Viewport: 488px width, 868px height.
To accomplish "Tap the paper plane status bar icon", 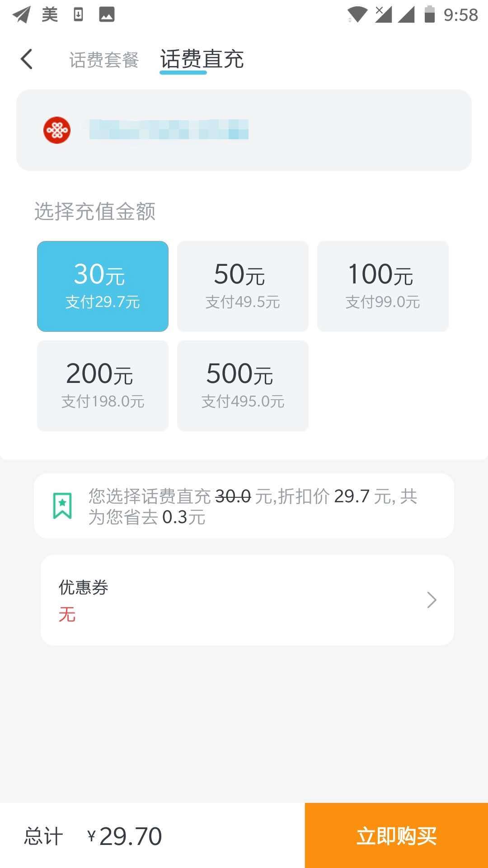I will [21, 14].
